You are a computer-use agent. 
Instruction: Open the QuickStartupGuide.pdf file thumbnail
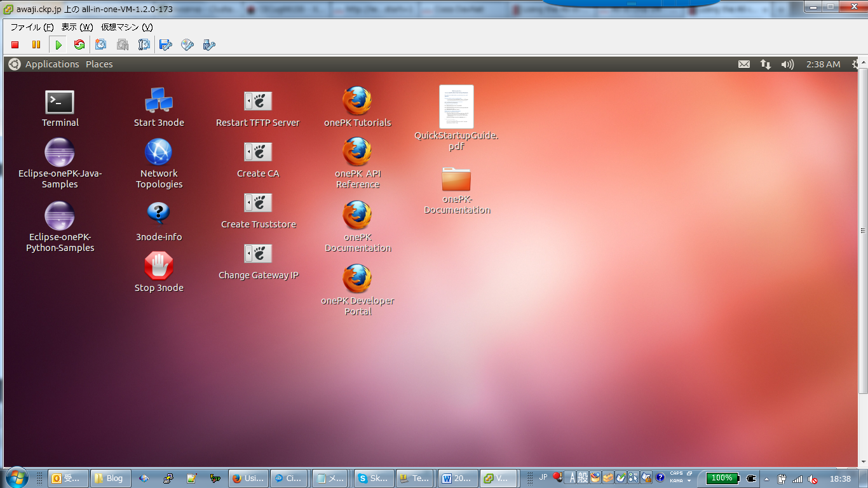[456, 107]
